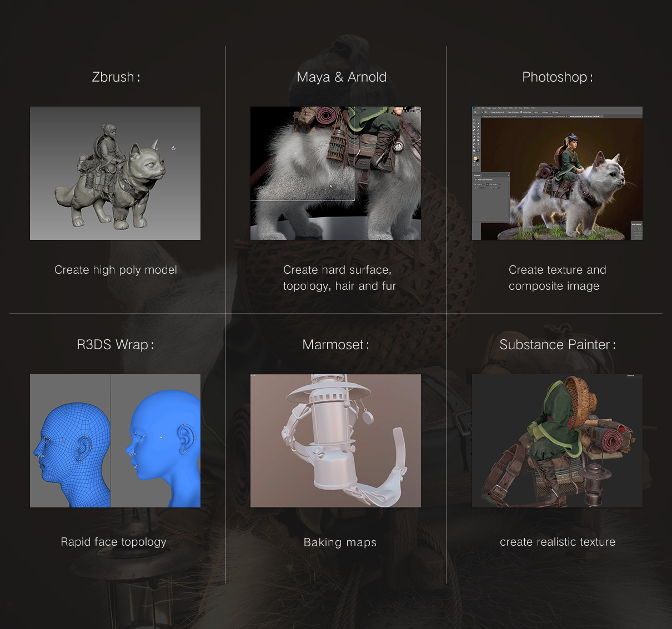Click the "Maya & Arnold" heading

342,77
